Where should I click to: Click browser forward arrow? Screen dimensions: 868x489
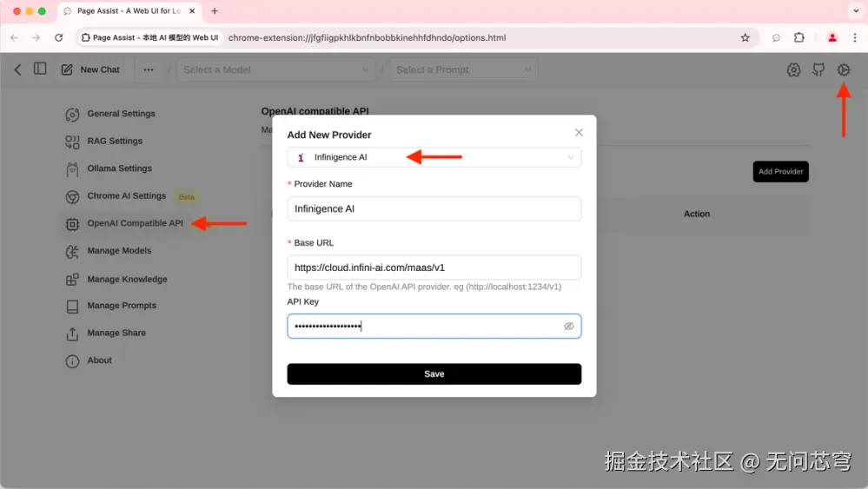(36, 37)
